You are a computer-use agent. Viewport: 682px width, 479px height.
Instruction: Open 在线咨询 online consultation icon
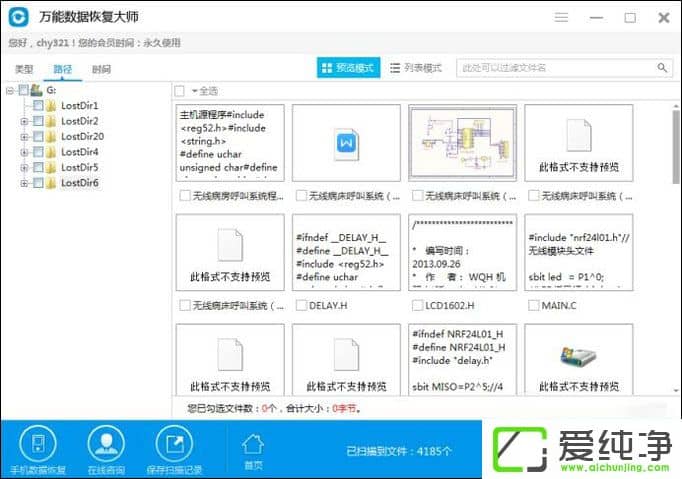[x=105, y=444]
